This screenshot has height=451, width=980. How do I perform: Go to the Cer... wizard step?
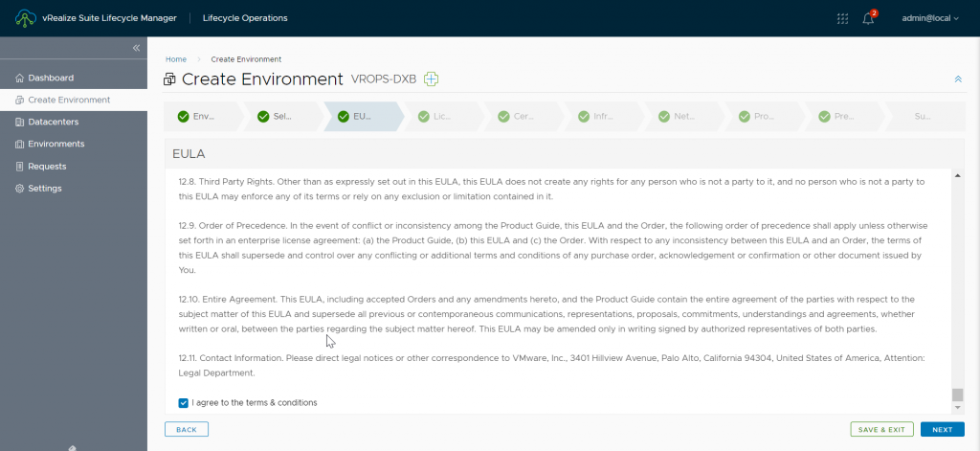523,117
